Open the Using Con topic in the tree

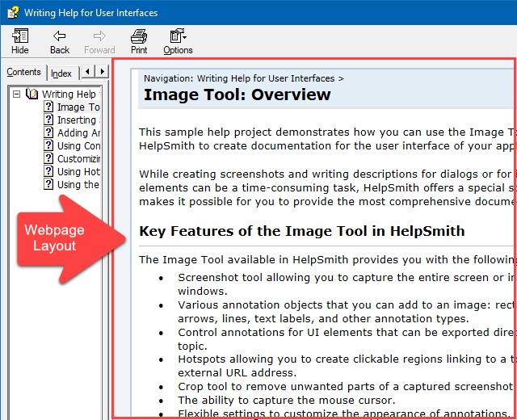(x=78, y=145)
